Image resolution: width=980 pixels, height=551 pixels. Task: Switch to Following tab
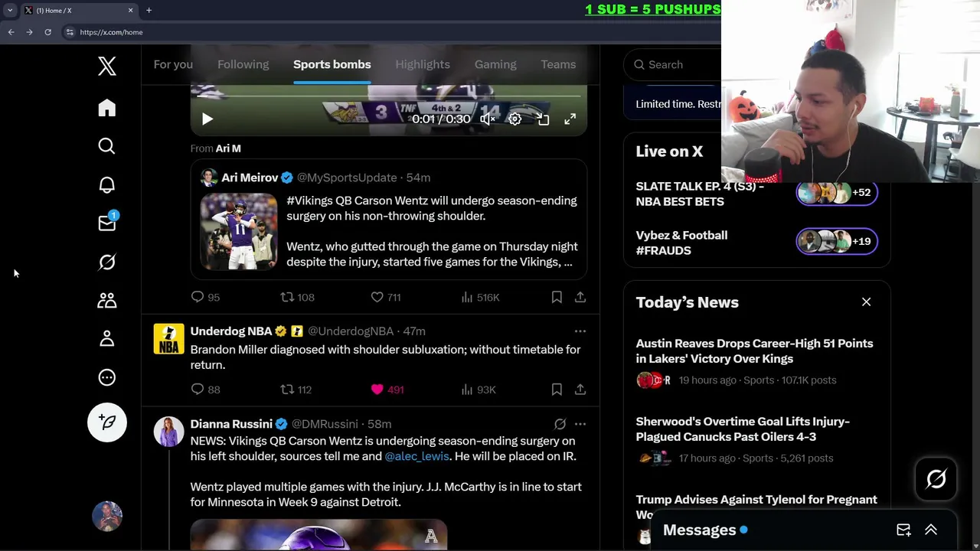point(243,64)
